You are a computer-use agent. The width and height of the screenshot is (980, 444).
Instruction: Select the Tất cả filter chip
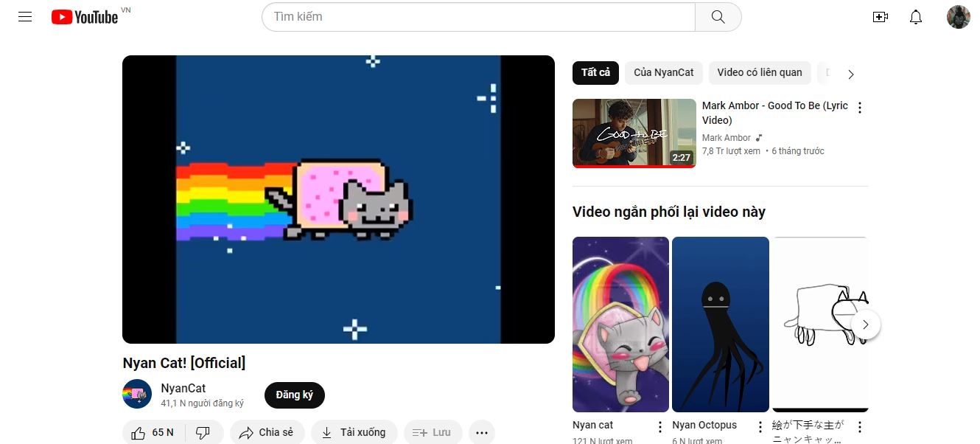point(595,72)
